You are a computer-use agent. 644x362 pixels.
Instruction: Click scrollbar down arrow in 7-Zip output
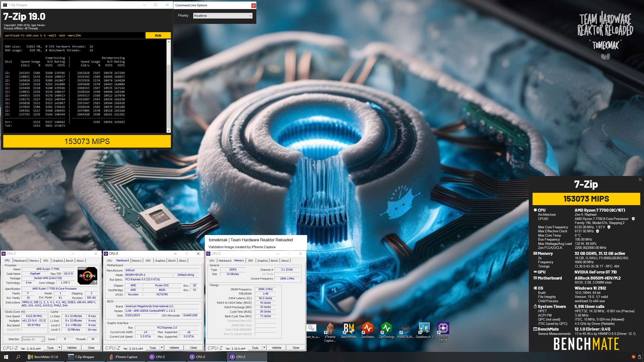[169, 130]
